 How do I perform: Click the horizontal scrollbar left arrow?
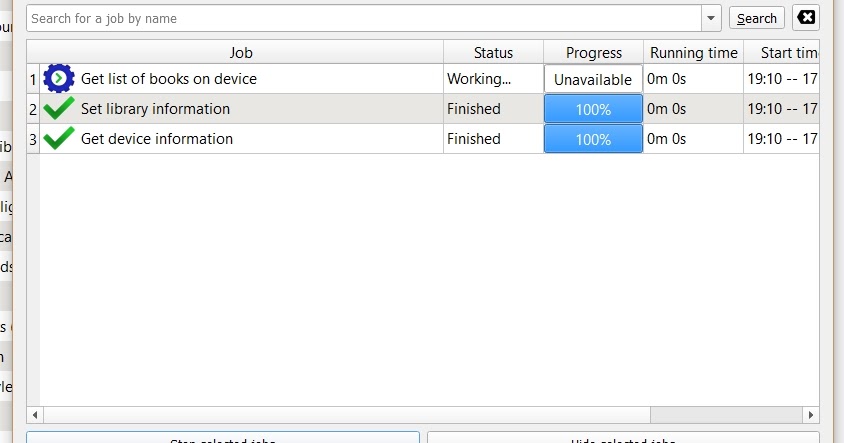tap(35, 414)
